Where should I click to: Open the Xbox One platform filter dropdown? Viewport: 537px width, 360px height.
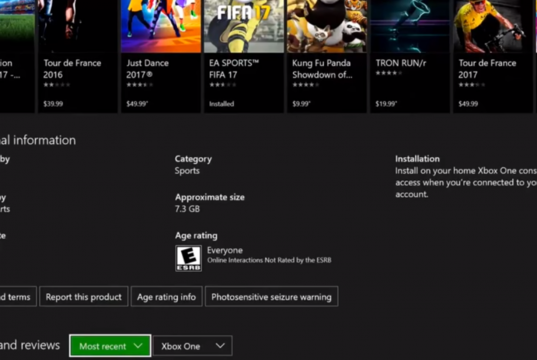pyautogui.click(x=193, y=346)
